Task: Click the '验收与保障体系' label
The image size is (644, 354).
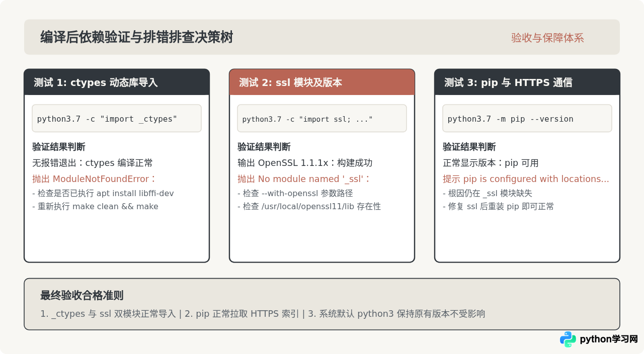Action: 547,38
